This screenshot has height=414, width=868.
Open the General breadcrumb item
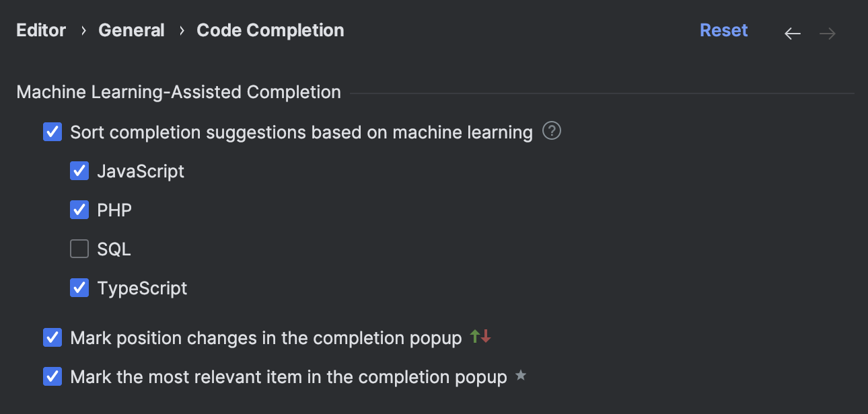(x=131, y=30)
